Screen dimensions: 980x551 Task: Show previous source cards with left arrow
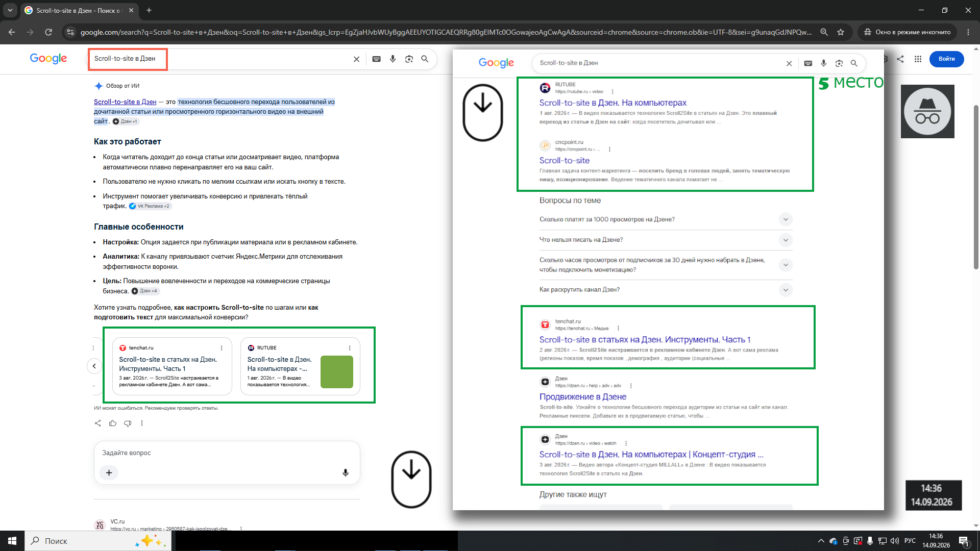94,366
